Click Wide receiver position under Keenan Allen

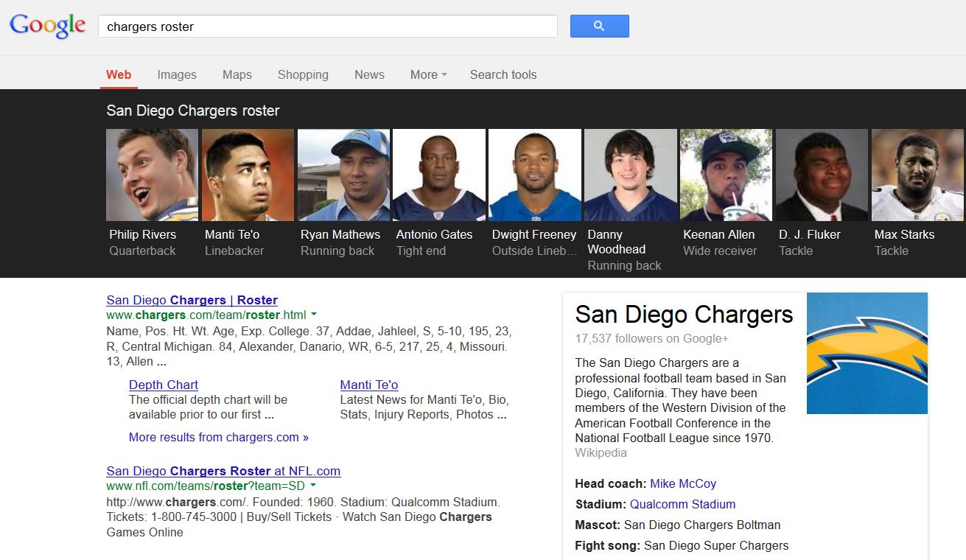point(720,251)
